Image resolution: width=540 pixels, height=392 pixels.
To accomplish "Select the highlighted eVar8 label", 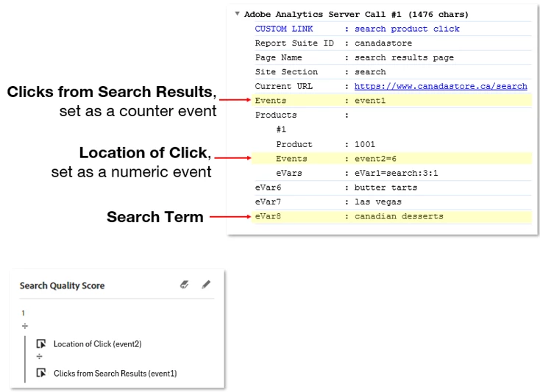I will coord(268,216).
